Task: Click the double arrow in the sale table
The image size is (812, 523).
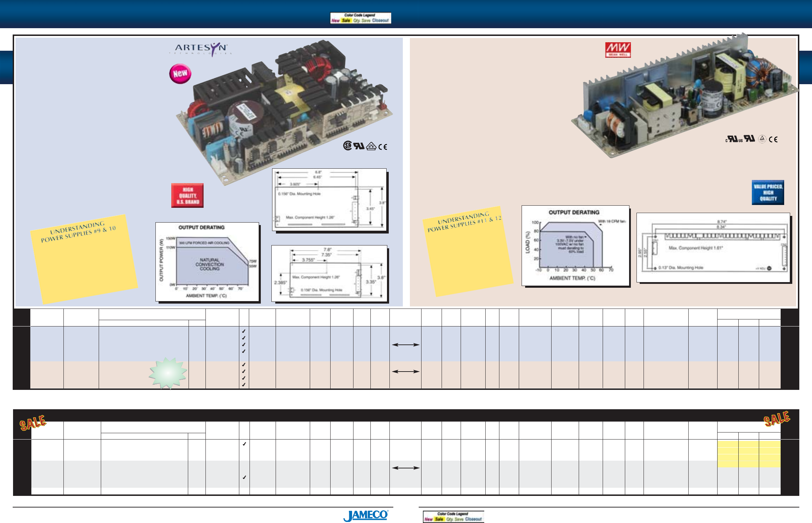Action: pyautogui.click(x=406, y=468)
